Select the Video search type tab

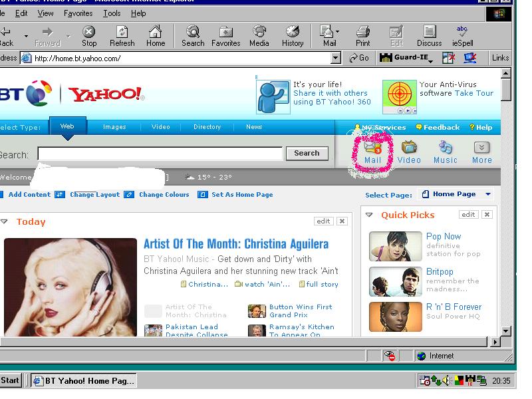pyautogui.click(x=160, y=127)
